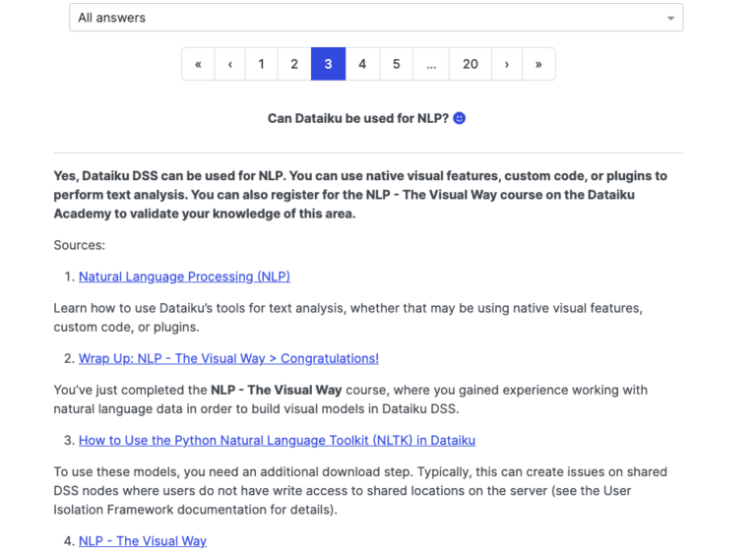This screenshot has width=756, height=551.
Task: Go to previous page with single-left chevron
Action: (x=230, y=64)
